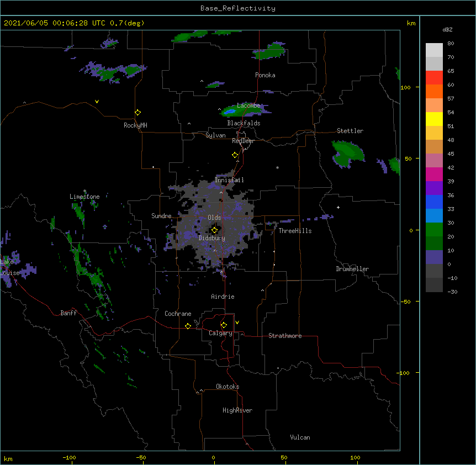The image size is (476, 465).
Task: Click the Calgary city label
Action: pos(220,333)
